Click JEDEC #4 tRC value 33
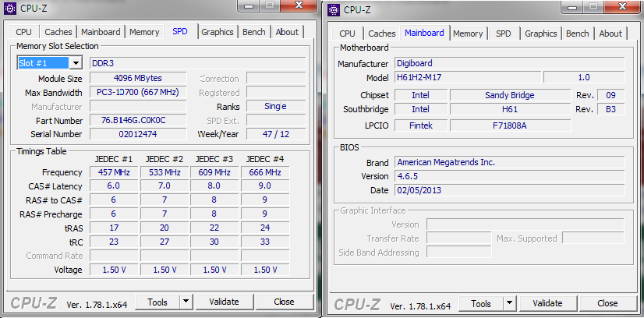The width and height of the screenshot is (644, 318). click(265, 242)
